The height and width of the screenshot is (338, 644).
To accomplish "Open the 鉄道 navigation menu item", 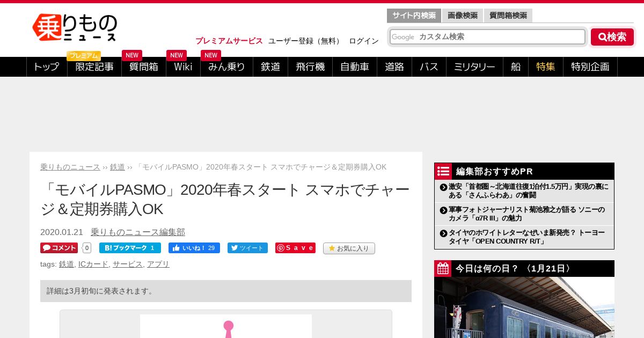I will tap(270, 67).
